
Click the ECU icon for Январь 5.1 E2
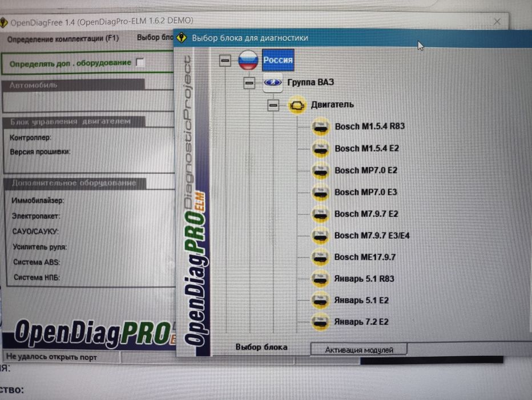pyautogui.click(x=320, y=300)
